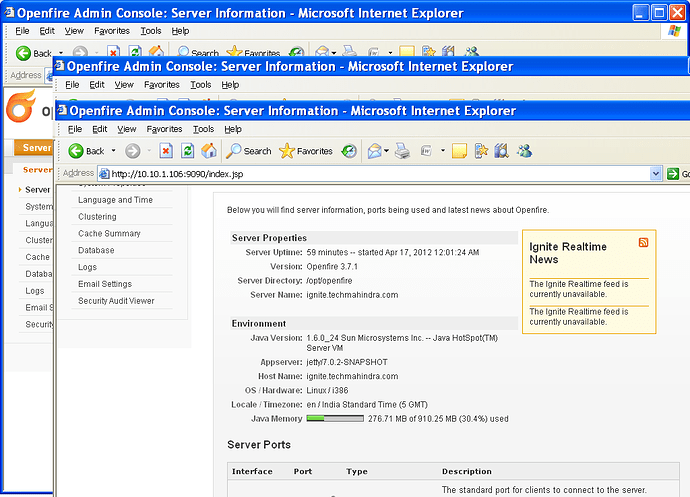This screenshot has height=497, width=690.
Task: Click the Windows flag logo in the rearmost window
Action: (x=674, y=31)
